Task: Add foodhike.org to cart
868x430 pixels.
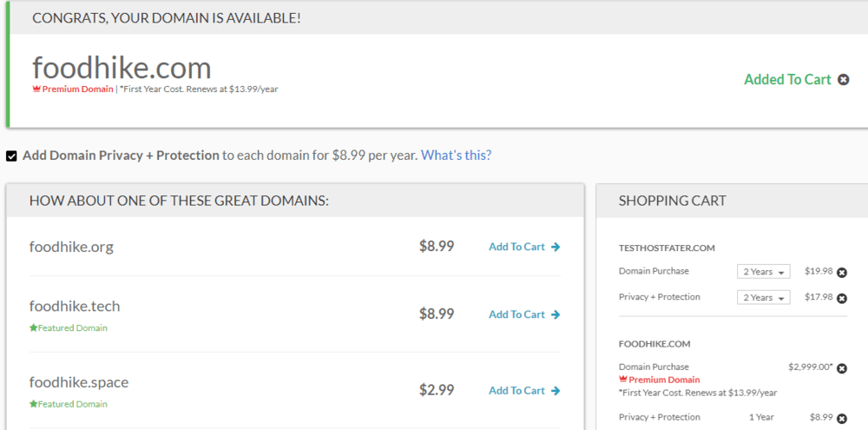Action: coord(516,247)
